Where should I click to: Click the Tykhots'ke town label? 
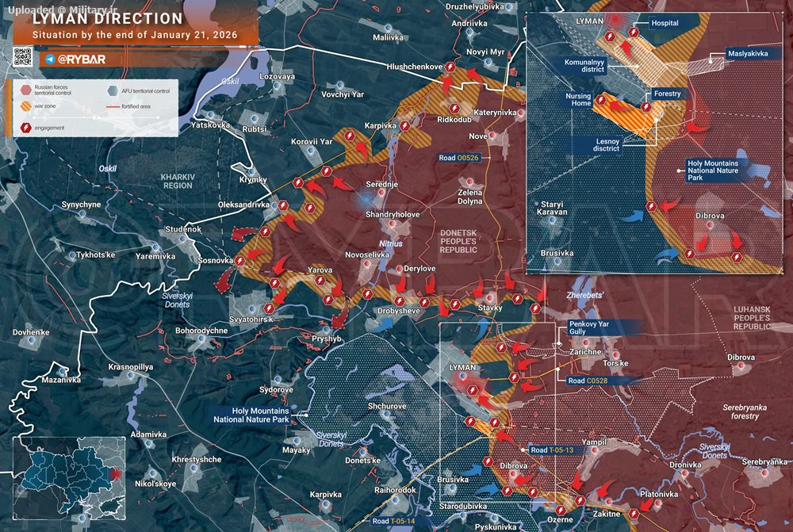tap(96, 255)
